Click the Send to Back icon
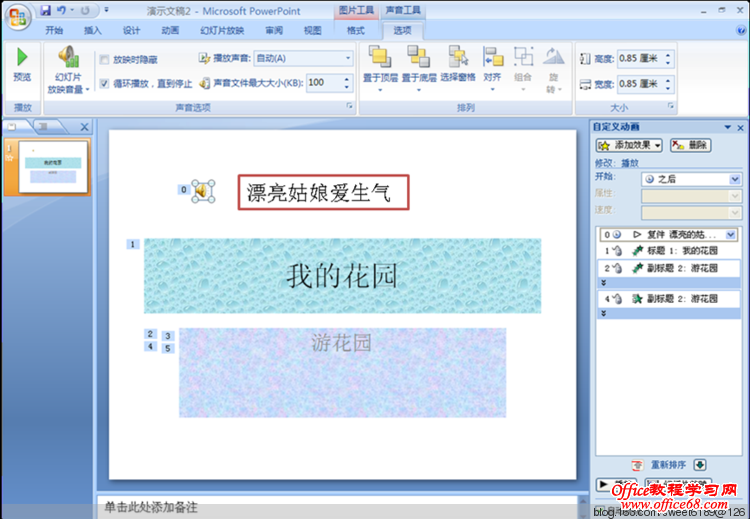The height and width of the screenshot is (519, 750). (419, 57)
